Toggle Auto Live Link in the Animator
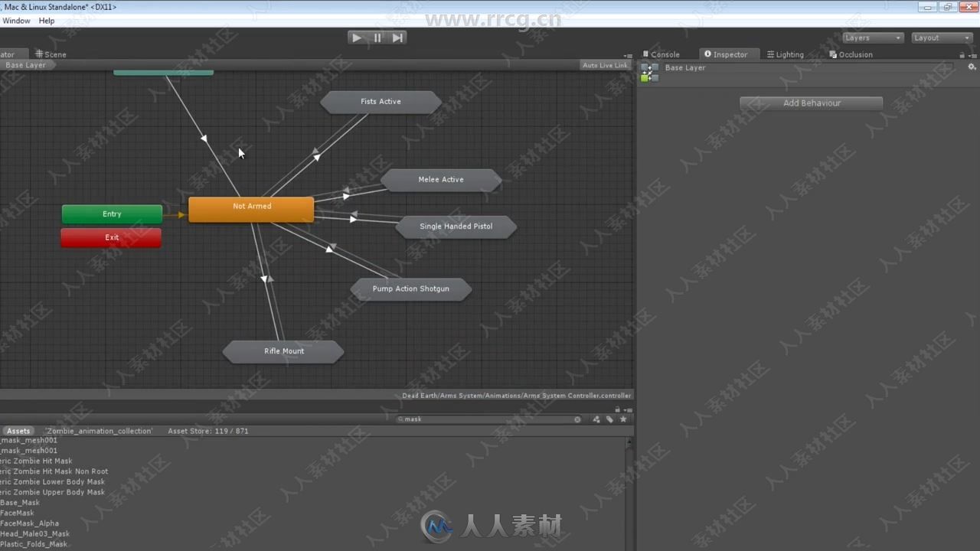 (x=605, y=65)
